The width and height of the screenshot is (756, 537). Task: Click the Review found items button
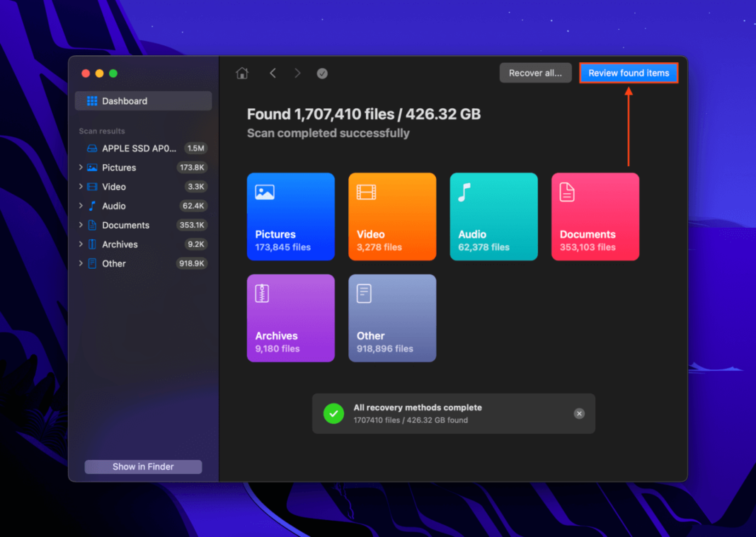(629, 72)
